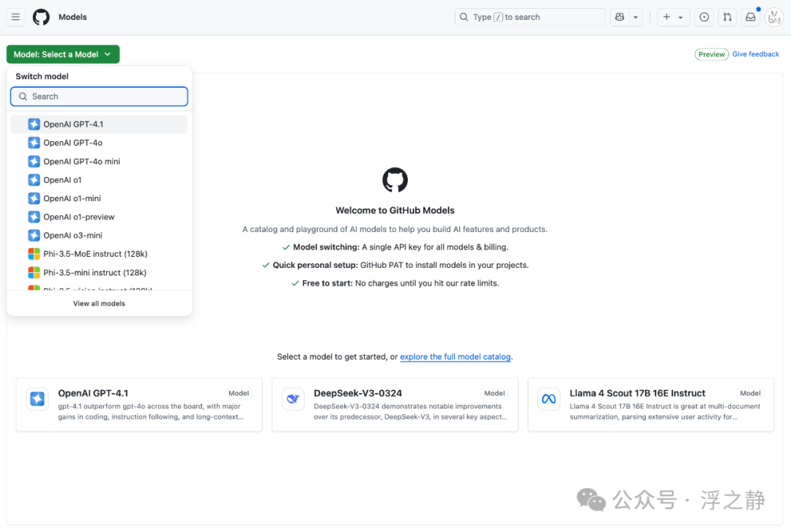Screen dimensions: 791x532
Task: Open the DeepSeek-V3-0324 model card
Action: point(395,405)
